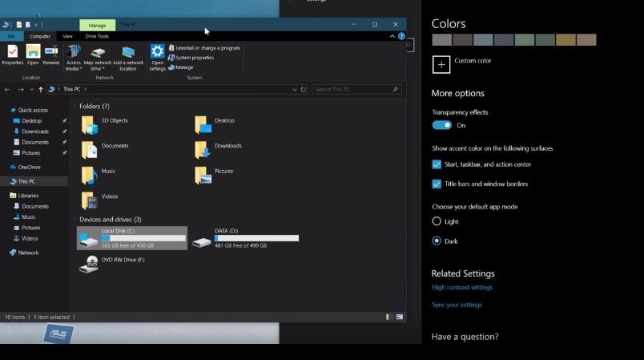Open the Sync your settings link
The height and width of the screenshot is (360, 644).
(457, 305)
